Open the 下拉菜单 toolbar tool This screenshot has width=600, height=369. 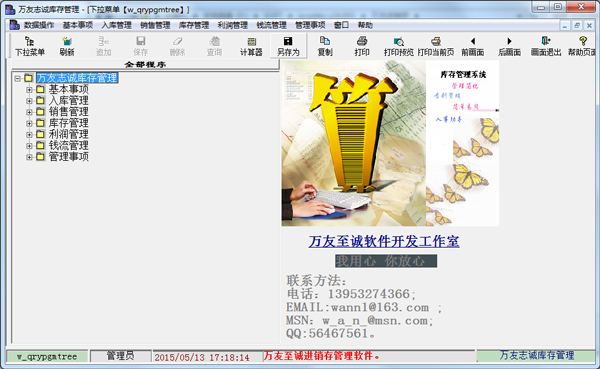click(x=30, y=46)
